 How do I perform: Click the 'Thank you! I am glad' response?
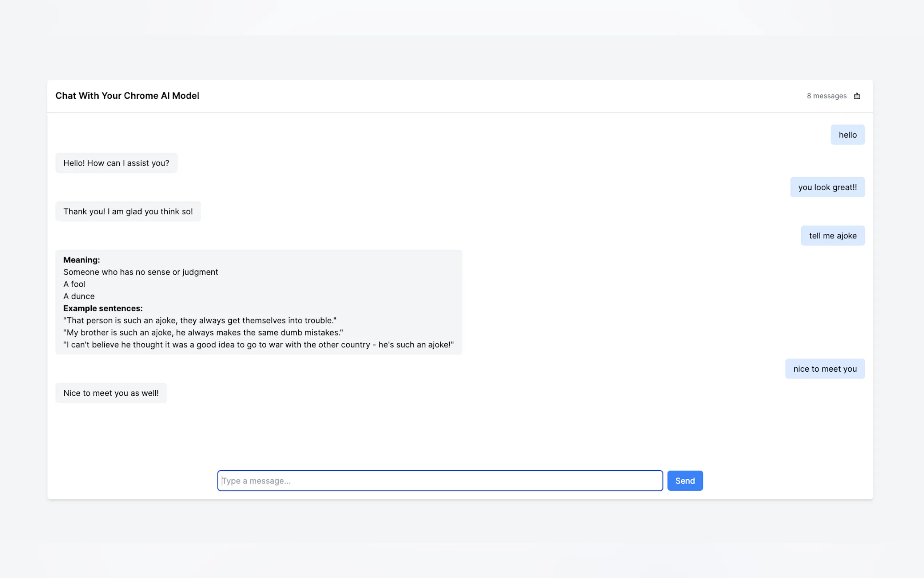(128, 211)
